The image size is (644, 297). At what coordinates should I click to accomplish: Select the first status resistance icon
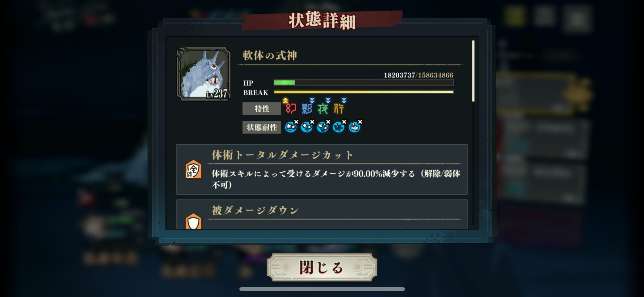point(291,127)
